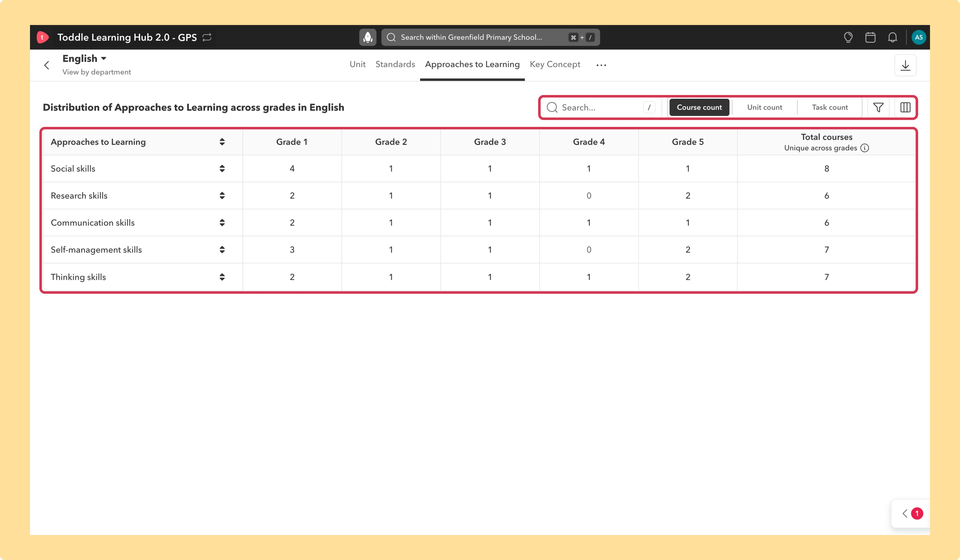
Task: Click the Greenfield Primary School search bar
Action: tap(490, 37)
